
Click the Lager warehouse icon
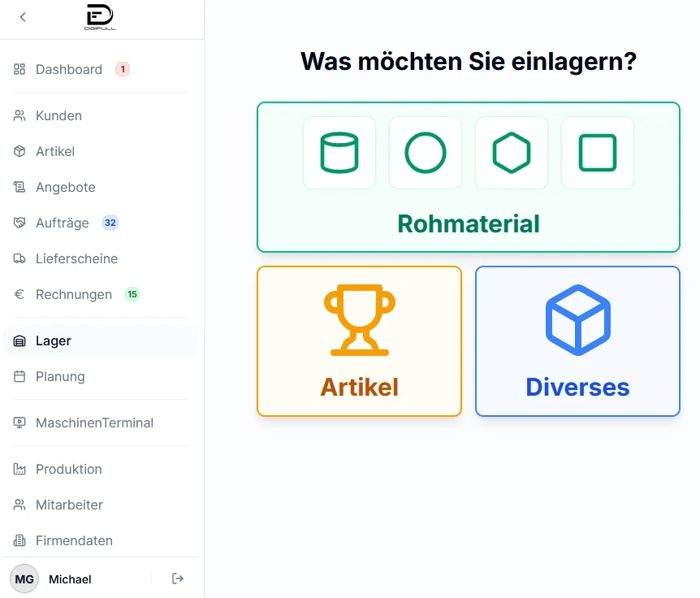coord(19,340)
